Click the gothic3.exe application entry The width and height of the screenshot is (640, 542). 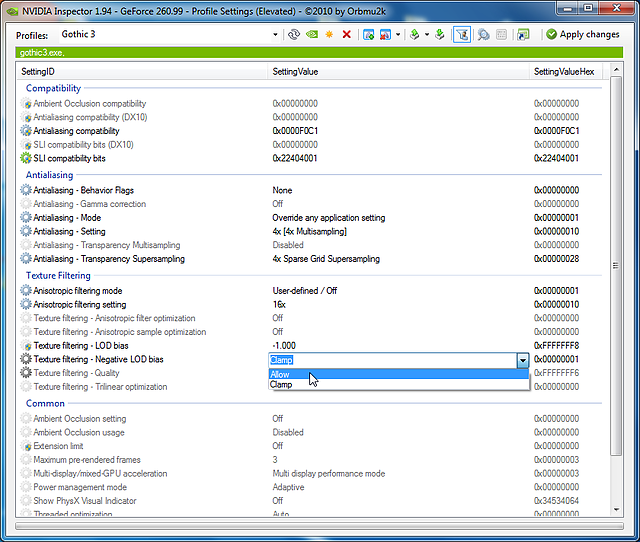click(x=42, y=53)
